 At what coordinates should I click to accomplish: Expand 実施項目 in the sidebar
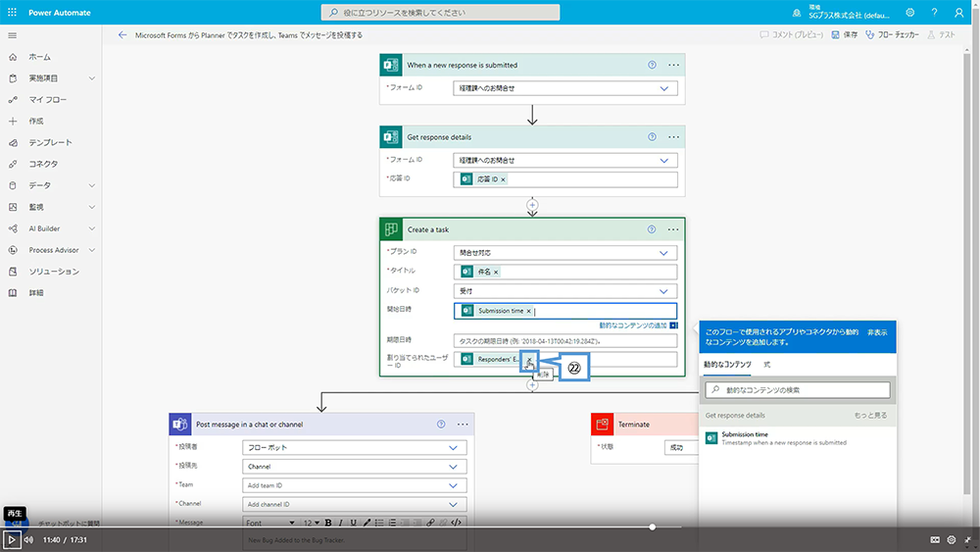92,78
